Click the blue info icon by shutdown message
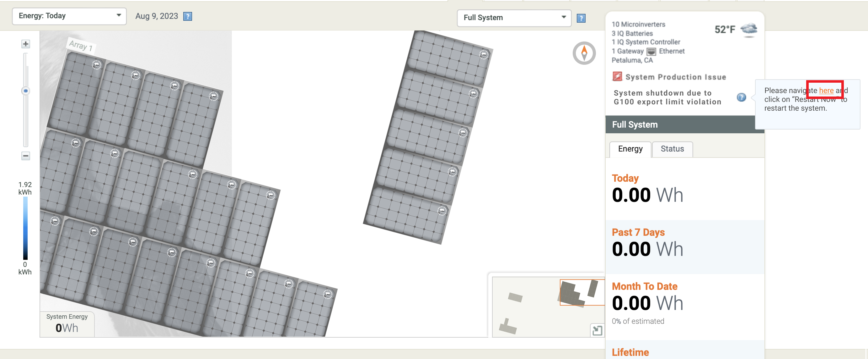Screen dimensions: 868x359 coord(741,97)
